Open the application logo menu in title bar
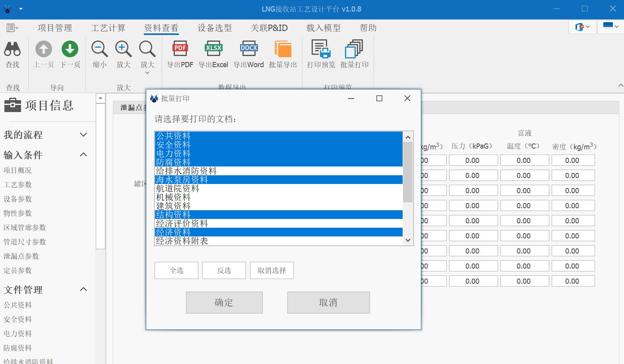The image size is (624, 364). (8, 9)
